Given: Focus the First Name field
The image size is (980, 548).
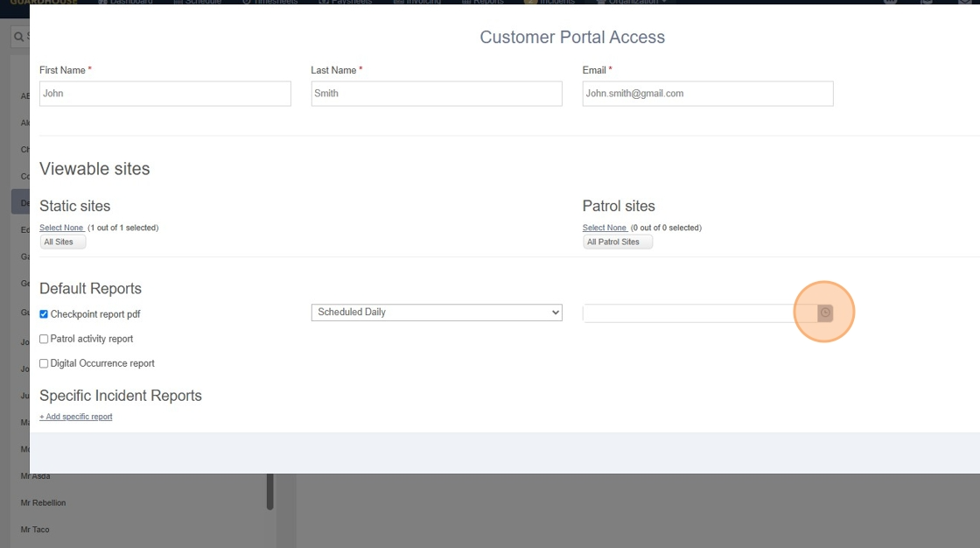Looking at the screenshot, I should tap(165, 93).
